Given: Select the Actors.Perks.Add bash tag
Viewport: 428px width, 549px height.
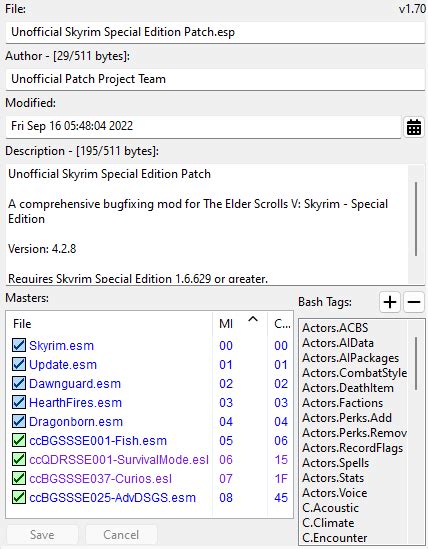Looking at the screenshot, I should [x=347, y=418].
